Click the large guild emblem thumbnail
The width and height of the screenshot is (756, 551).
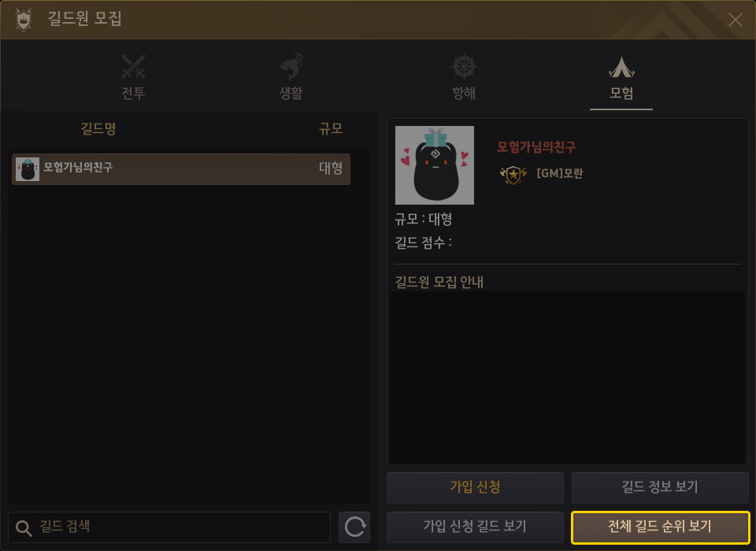(435, 165)
